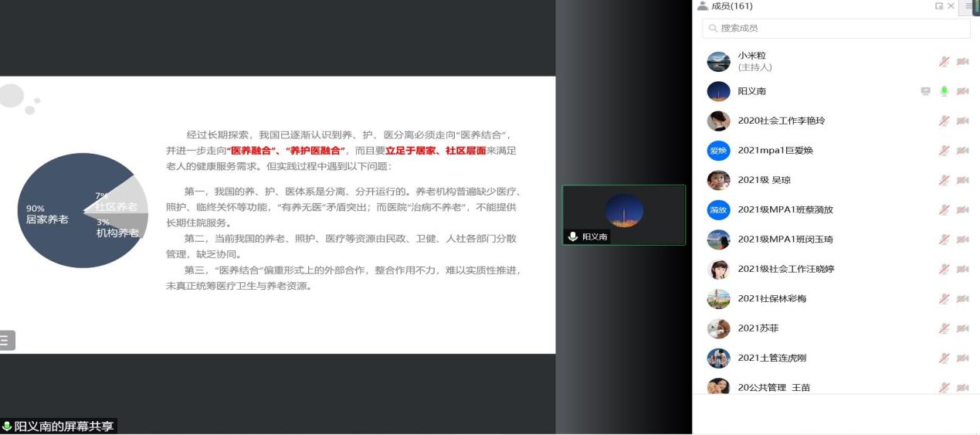Click the muted mic icon for 小米粒
Viewport: 980px width, 435px height.
[944, 62]
